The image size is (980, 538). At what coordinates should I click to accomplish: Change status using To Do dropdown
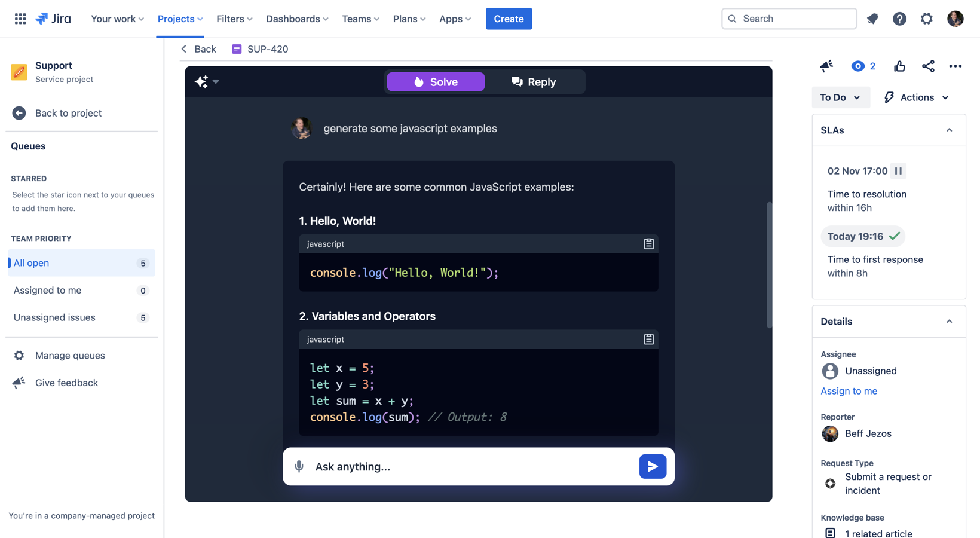pos(840,97)
